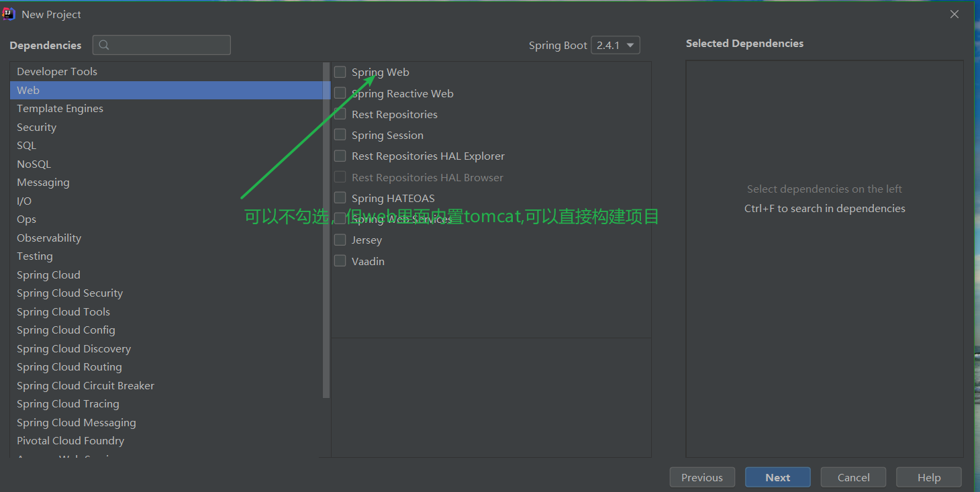Select Spring Cloud Config category
This screenshot has width=980, height=492.
pyautogui.click(x=166, y=330)
